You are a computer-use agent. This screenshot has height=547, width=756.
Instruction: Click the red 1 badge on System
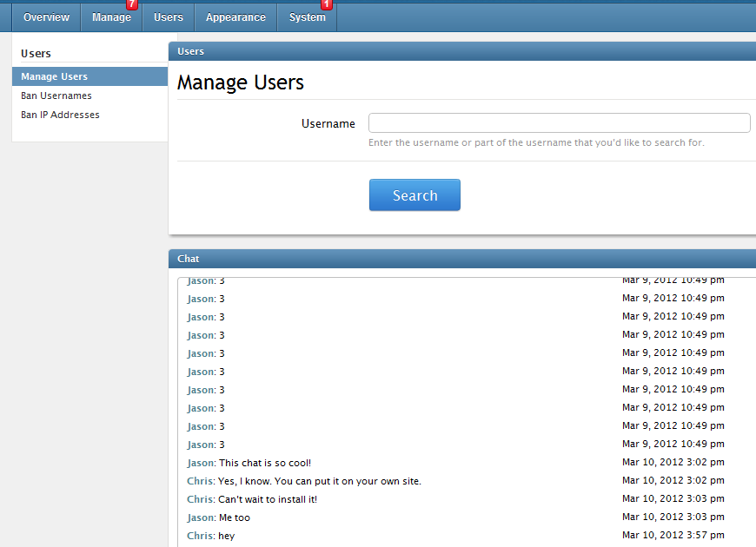[327, 4]
